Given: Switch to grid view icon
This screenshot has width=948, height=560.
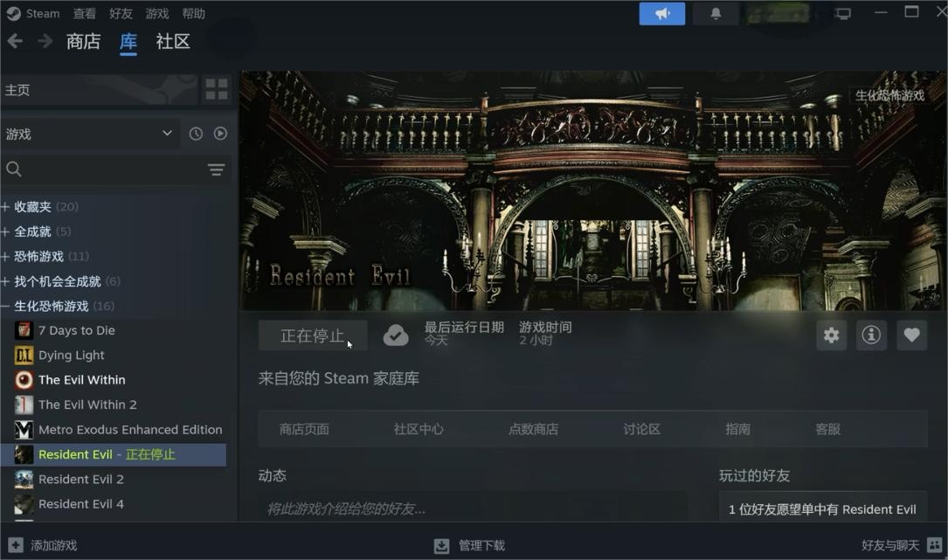Looking at the screenshot, I should [x=216, y=89].
